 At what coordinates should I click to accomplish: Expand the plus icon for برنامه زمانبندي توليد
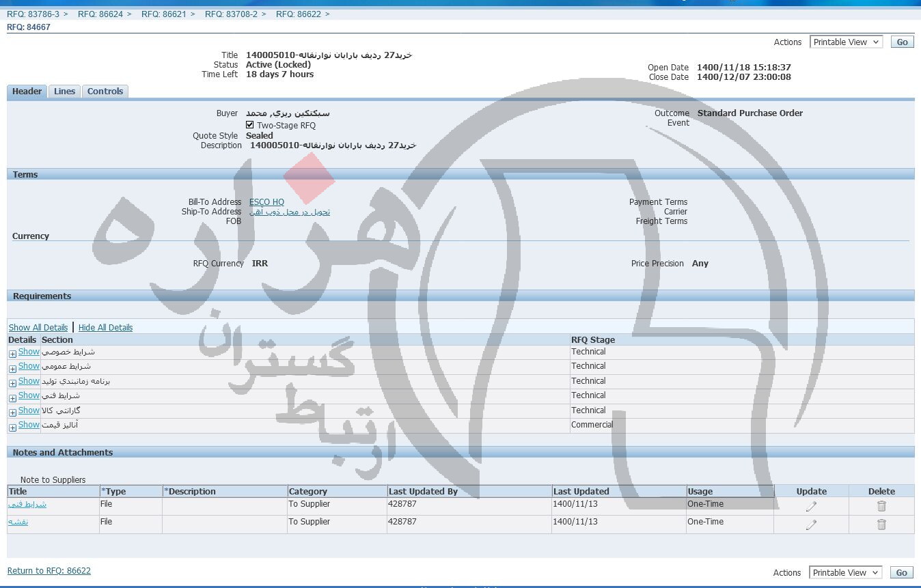(x=12, y=383)
